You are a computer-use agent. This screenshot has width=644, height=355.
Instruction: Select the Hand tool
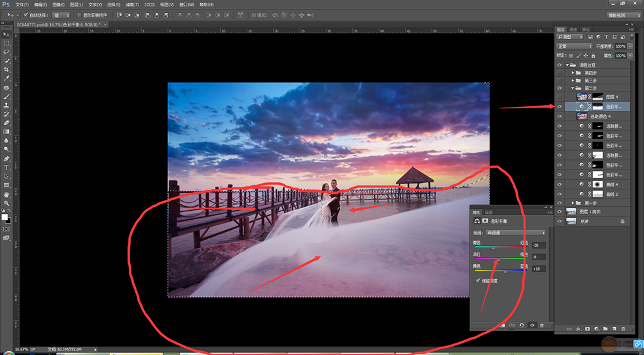pyautogui.click(x=6, y=194)
